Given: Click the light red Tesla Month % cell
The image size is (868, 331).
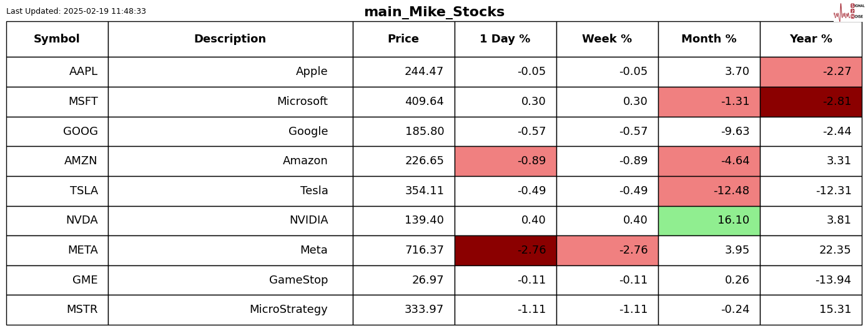Looking at the screenshot, I should (709, 191).
